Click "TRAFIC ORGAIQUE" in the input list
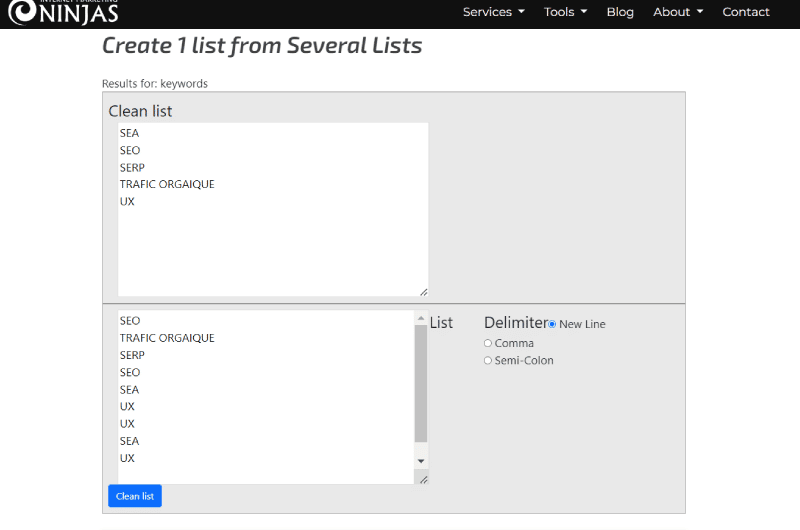Screen dimensions: 800x530 coord(167,338)
